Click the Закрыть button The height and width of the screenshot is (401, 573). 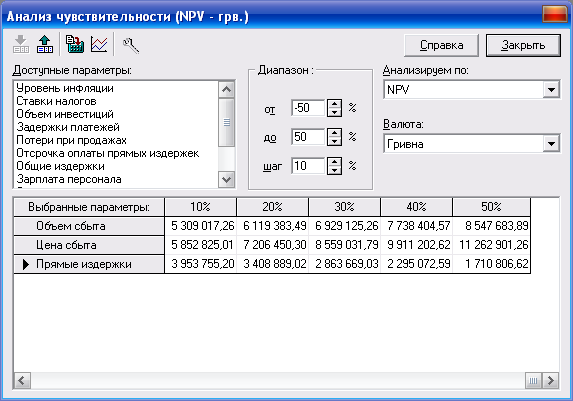click(x=523, y=45)
